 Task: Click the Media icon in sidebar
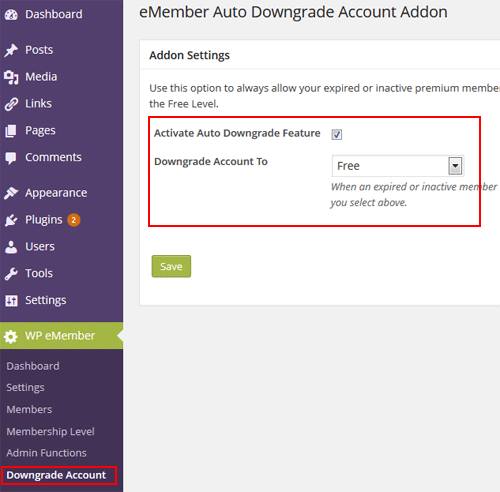pos(11,77)
